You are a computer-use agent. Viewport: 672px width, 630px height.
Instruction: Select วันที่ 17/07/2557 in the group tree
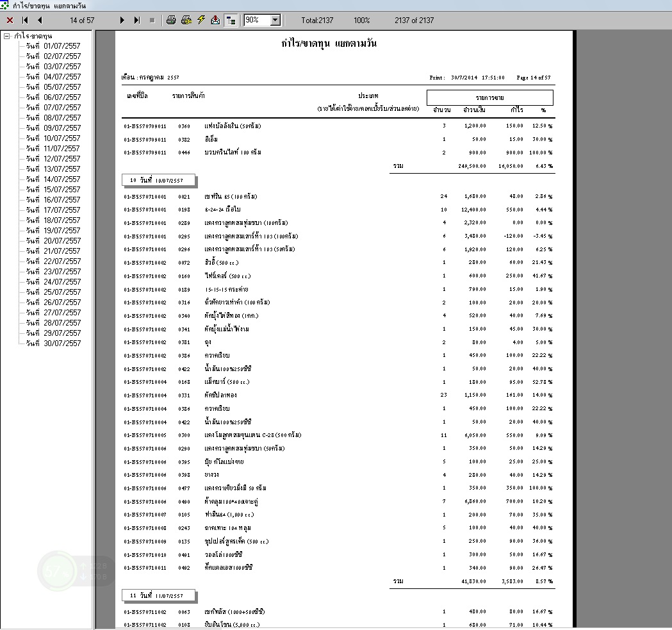(x=53, y=210)
